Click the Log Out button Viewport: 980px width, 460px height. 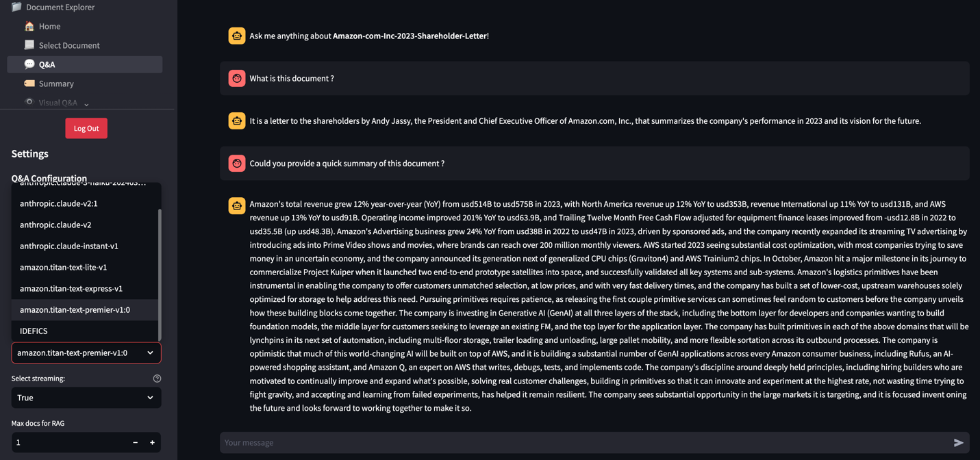coord(86,128)
